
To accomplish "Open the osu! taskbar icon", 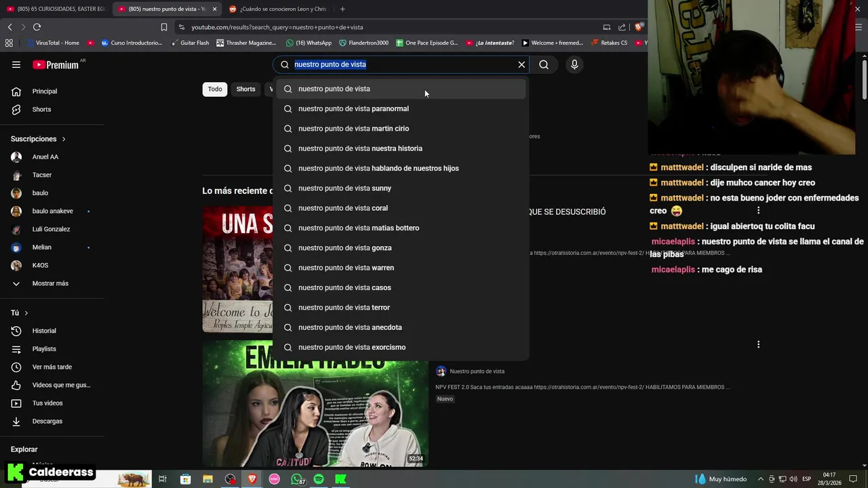I will click(x=275, y=479).
